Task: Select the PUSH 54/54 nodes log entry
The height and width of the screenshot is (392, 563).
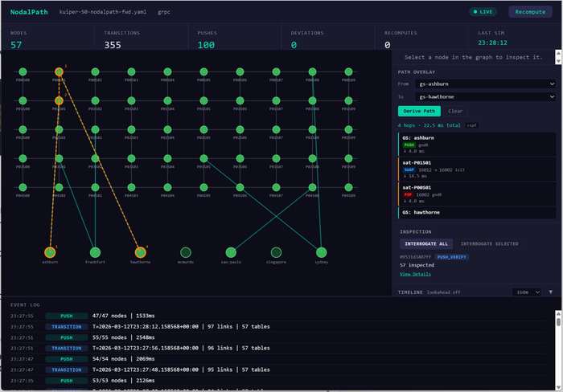Action: 278,359
